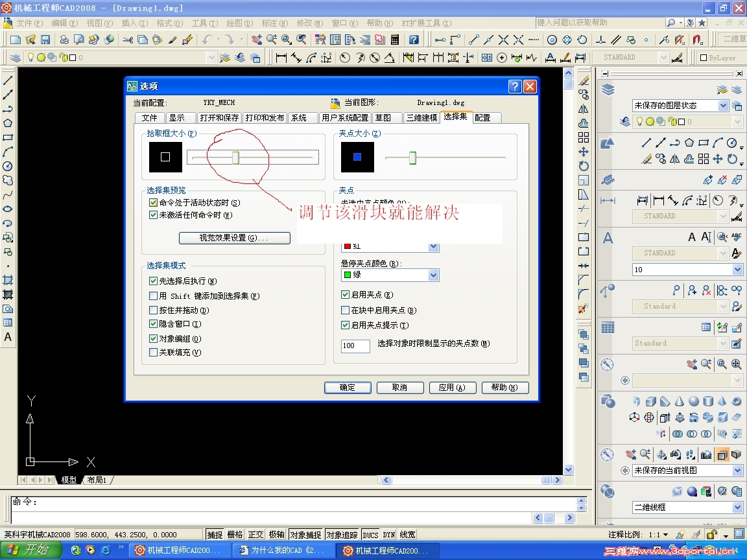Enable Press and drag checkbox
747x560 pixels.
pos(154,310)
